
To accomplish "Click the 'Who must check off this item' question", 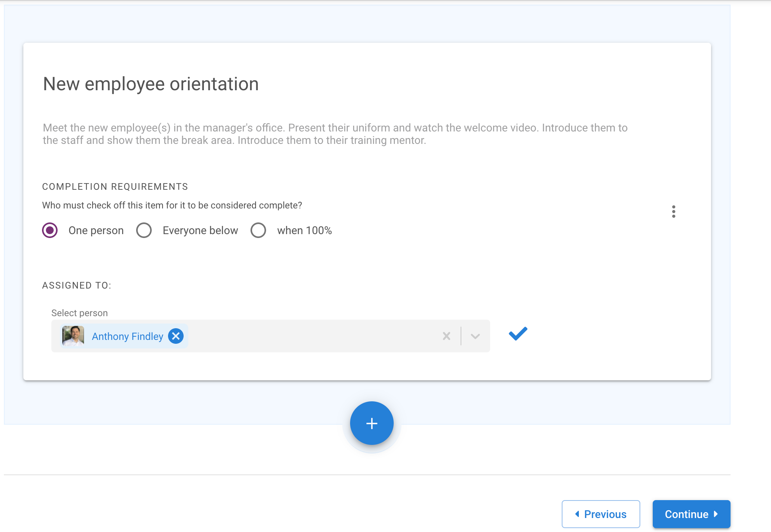I will tap(172, 205).
